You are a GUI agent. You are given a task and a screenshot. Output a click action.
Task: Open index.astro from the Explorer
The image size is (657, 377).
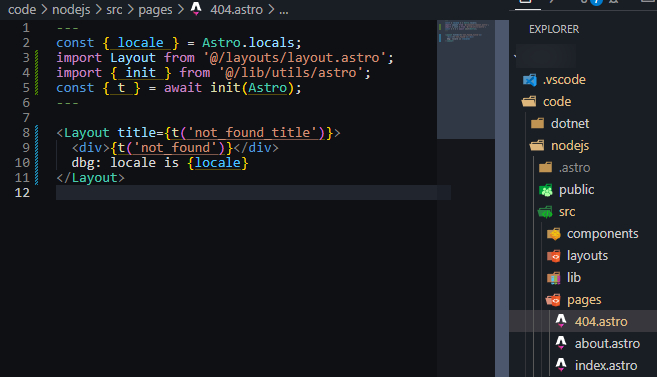606,365
